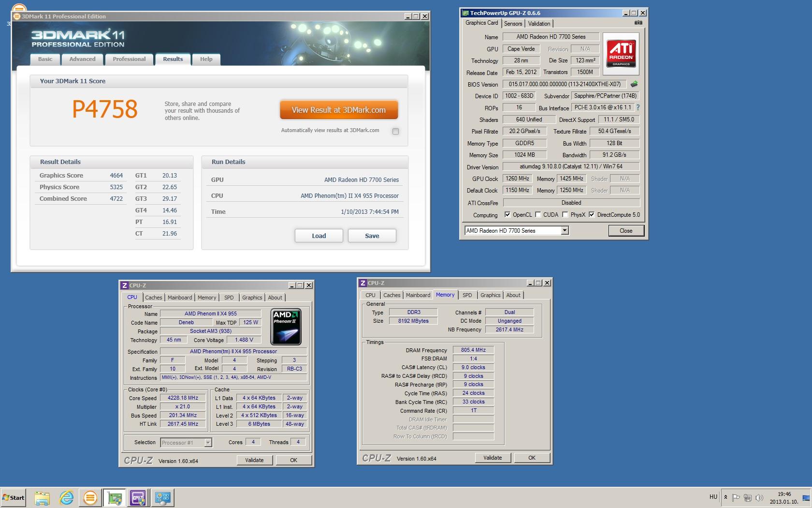Click the Bus Interface question mark icon

click(x=638, y=107)
